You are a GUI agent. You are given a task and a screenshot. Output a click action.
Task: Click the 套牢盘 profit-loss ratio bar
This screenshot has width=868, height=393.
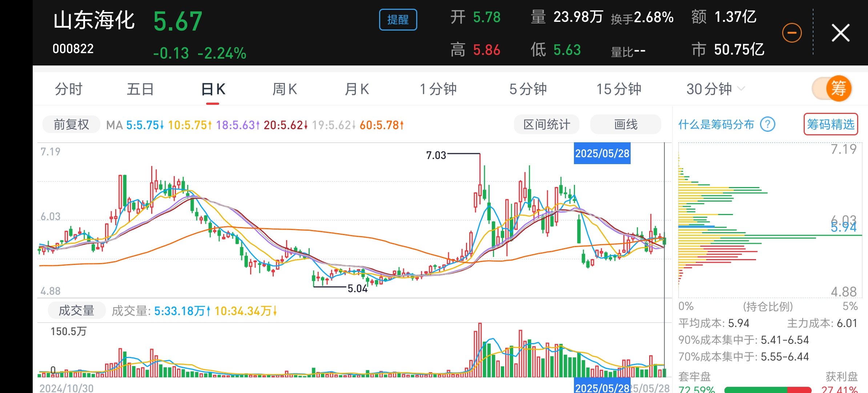tap(768, 389)
